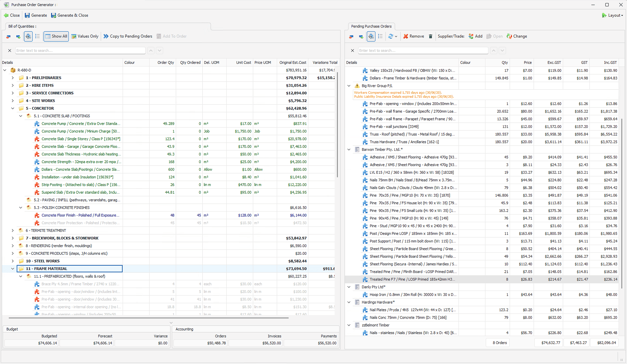
Task: Open the refresh dropdown arrow in Pending Orders toolbar
Action: pyautogui.click(x=396, y=37)
